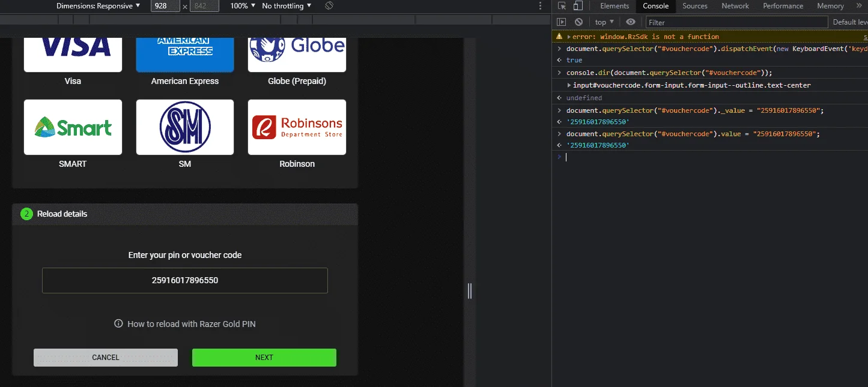Expand the input#vouchercode object entry

[569, 85]
